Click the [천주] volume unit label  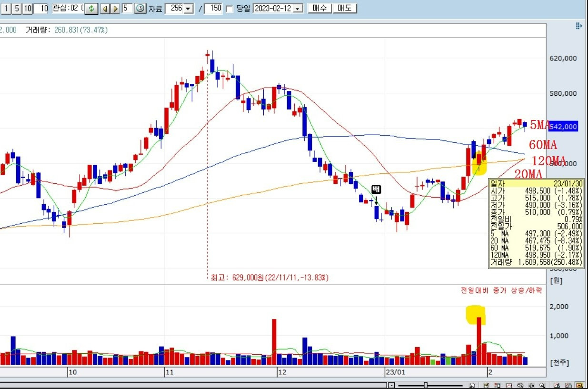(560, 362)
